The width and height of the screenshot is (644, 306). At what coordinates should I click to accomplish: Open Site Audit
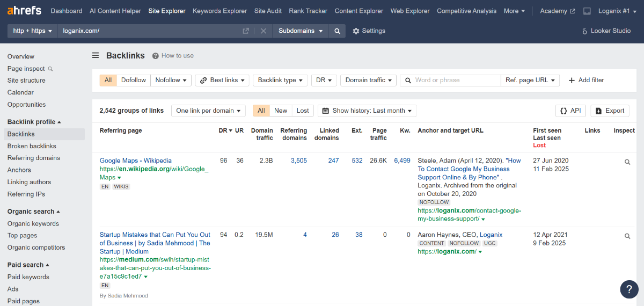coord(268,11)
